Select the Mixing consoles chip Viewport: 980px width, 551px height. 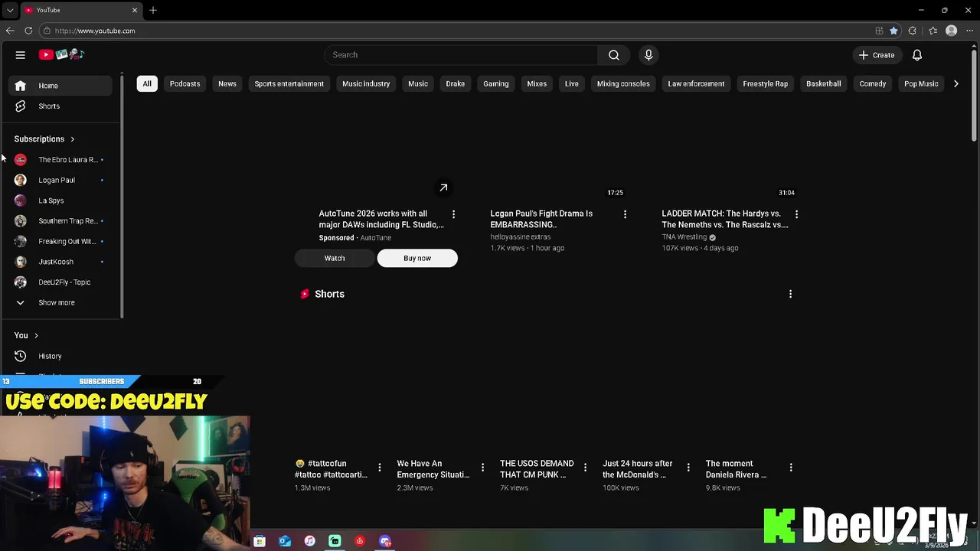pos(623,83)
